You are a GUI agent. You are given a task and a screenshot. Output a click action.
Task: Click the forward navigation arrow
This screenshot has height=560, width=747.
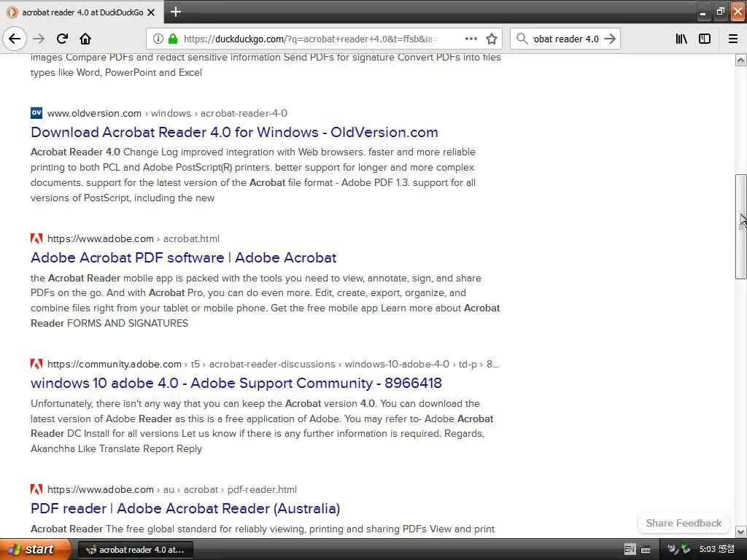(39, 39)
